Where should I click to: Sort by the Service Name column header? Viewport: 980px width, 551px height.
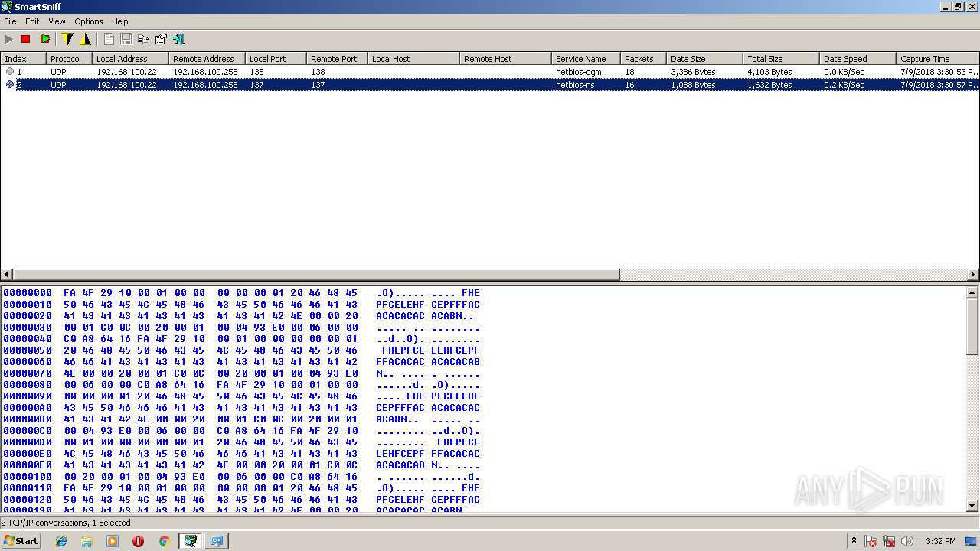(x=586, y=59)
